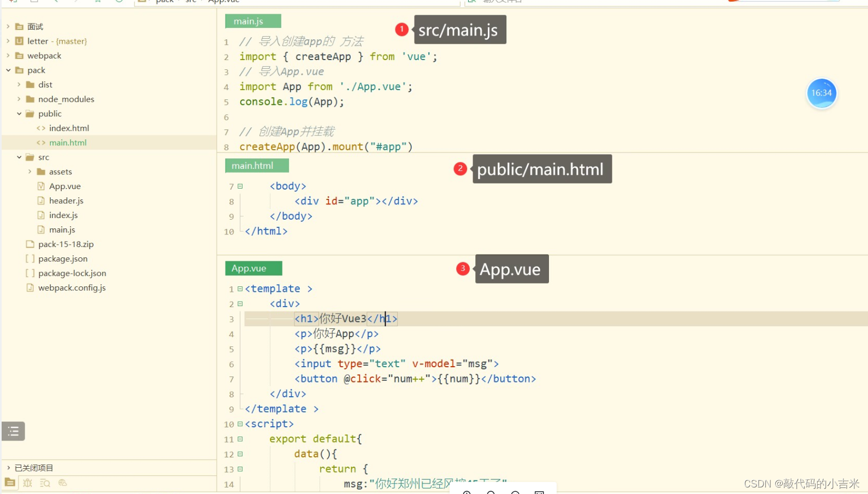Viewport: 868px width, 494px height.
Task: Click the <p>{{msg}}</p> line
Action: click(338, 349)
